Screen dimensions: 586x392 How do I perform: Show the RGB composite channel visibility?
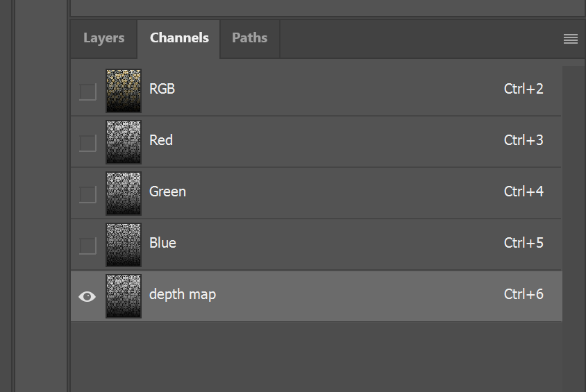coord(87,92)
